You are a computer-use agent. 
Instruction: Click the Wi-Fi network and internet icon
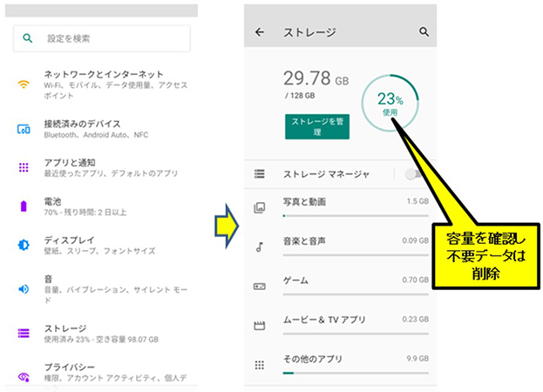tap(24, 85)
